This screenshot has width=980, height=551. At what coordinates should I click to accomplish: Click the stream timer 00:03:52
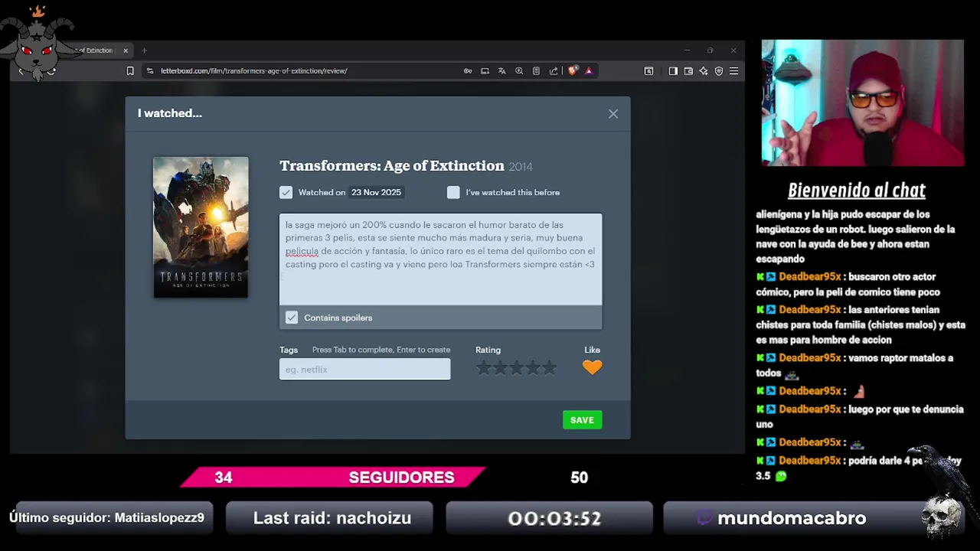[x=554, y=519]
